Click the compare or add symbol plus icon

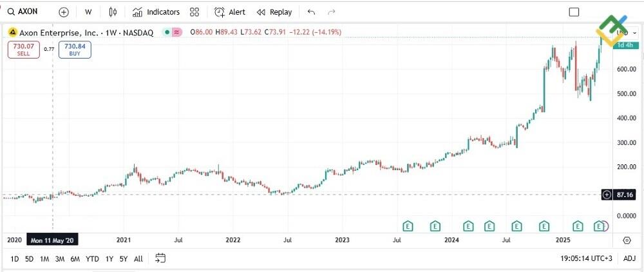(x=64, y=12)
